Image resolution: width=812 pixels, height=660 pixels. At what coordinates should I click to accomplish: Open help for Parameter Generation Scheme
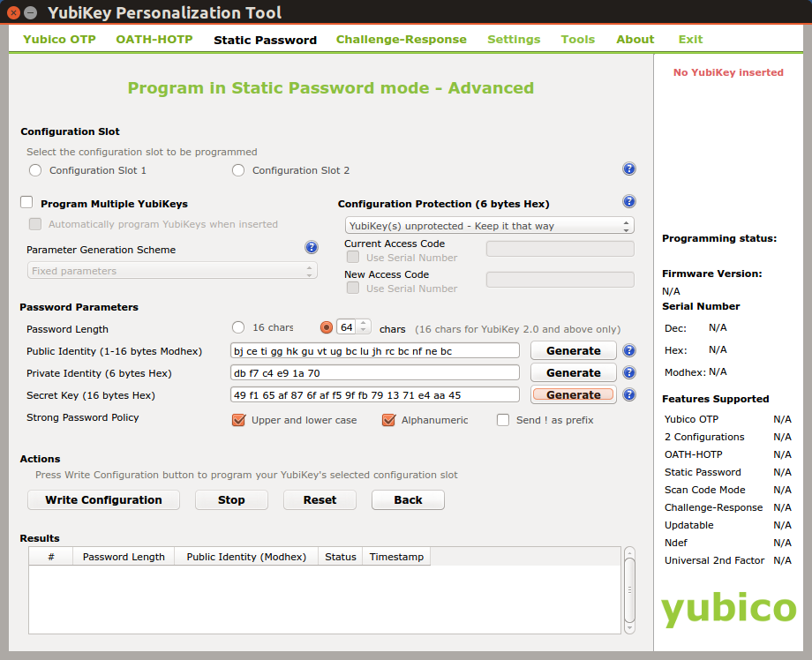[312, 247]
